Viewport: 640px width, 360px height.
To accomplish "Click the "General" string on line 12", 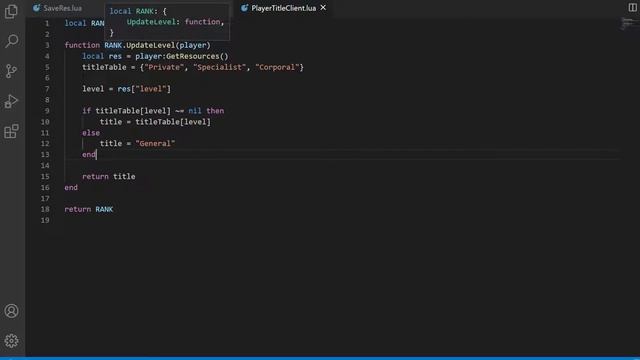I will pyautogui.click(x=155, y=144).
